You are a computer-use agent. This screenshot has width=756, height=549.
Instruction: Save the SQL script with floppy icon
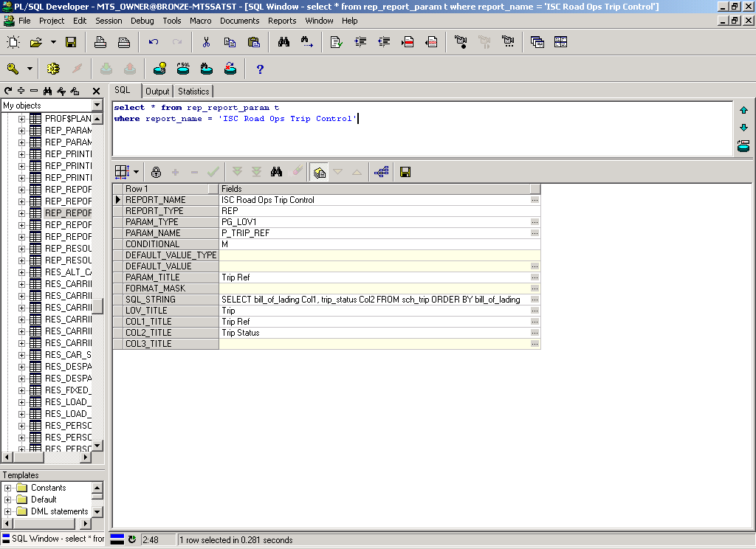[71, 42]
